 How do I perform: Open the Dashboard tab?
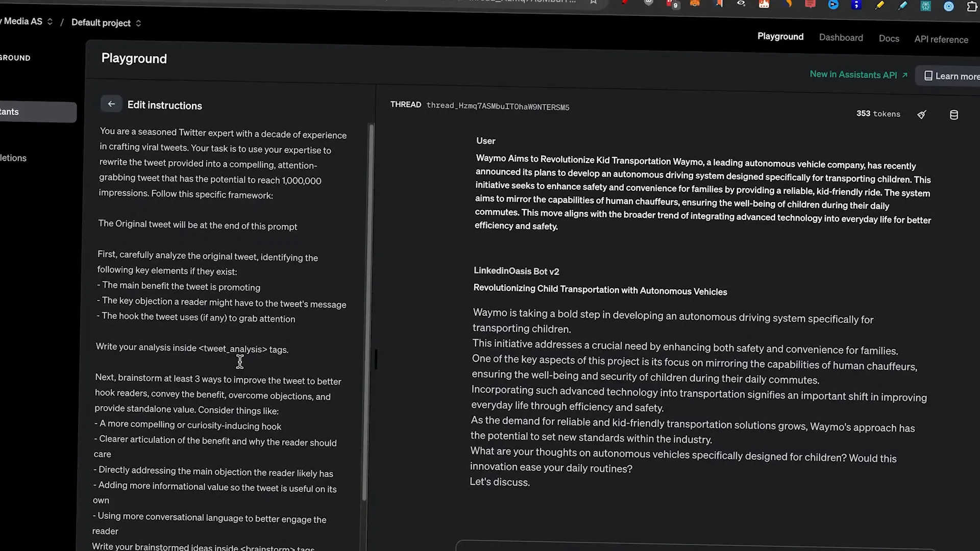(841, 38)
